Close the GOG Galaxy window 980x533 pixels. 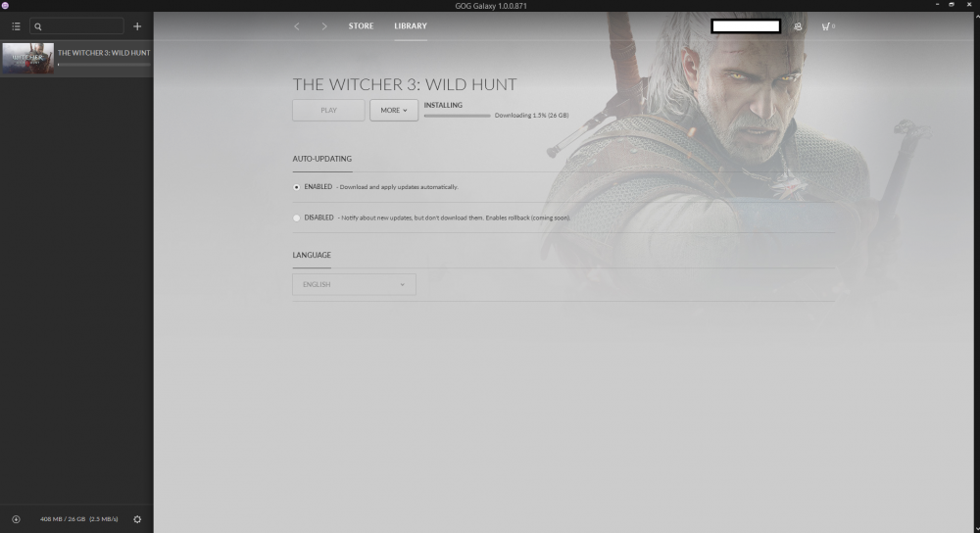coord(969,5)
